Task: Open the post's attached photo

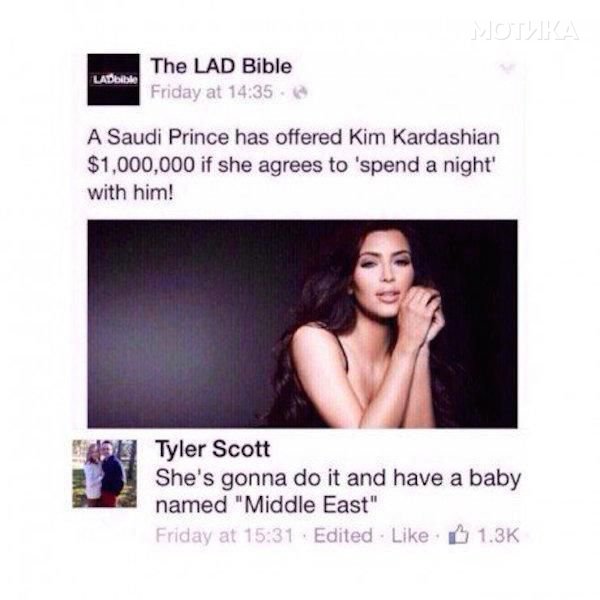Action: pyautogui.click(x=302, y=324)
